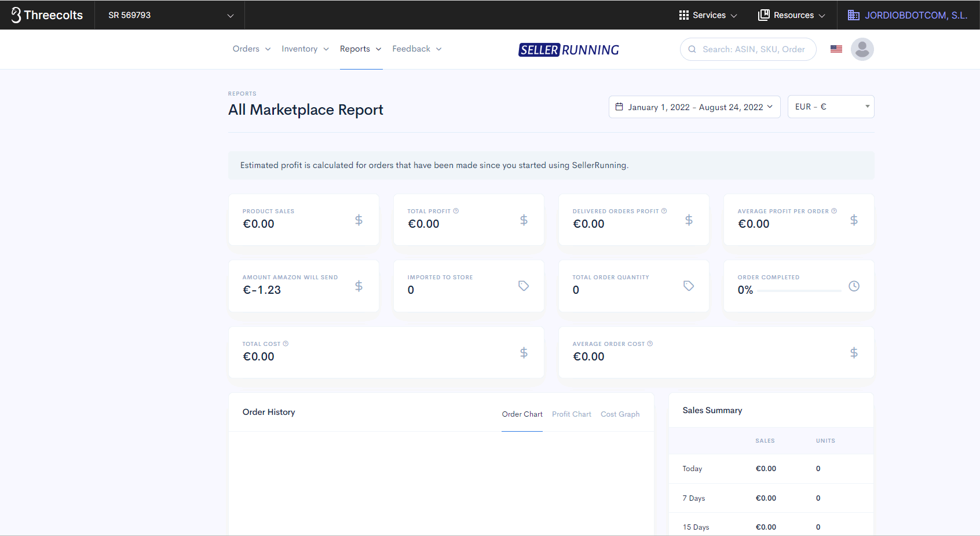Click dollar icon on Delivered Orders Profit card

[x=689, y=220]
